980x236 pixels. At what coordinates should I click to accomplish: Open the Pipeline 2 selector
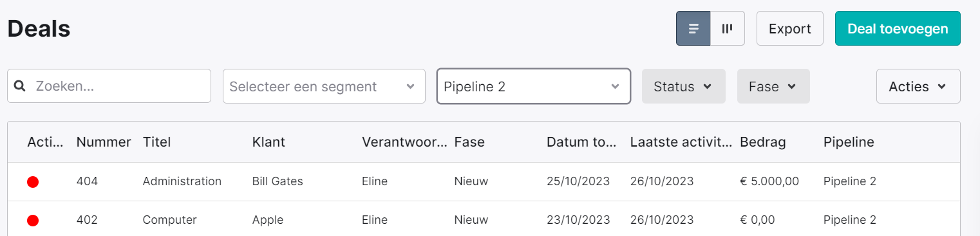pos(534,86)
